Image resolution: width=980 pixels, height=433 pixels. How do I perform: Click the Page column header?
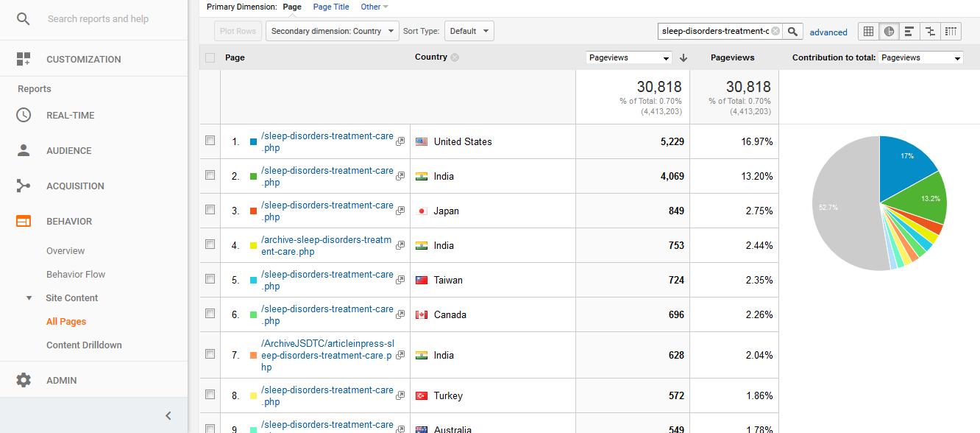pos(235,57)
